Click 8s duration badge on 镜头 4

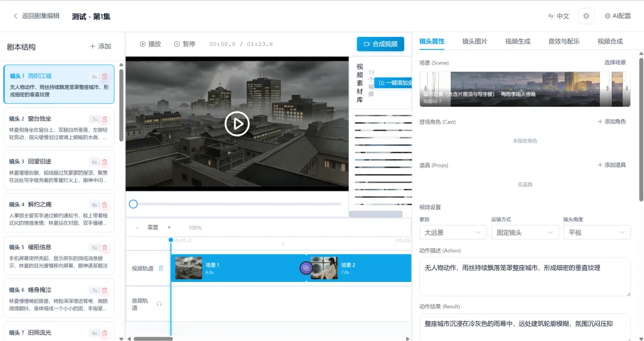pos(94,204)
